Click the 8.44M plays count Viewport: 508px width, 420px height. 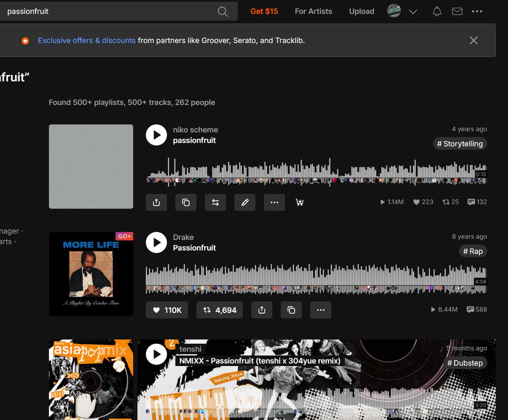pos(444,309)
